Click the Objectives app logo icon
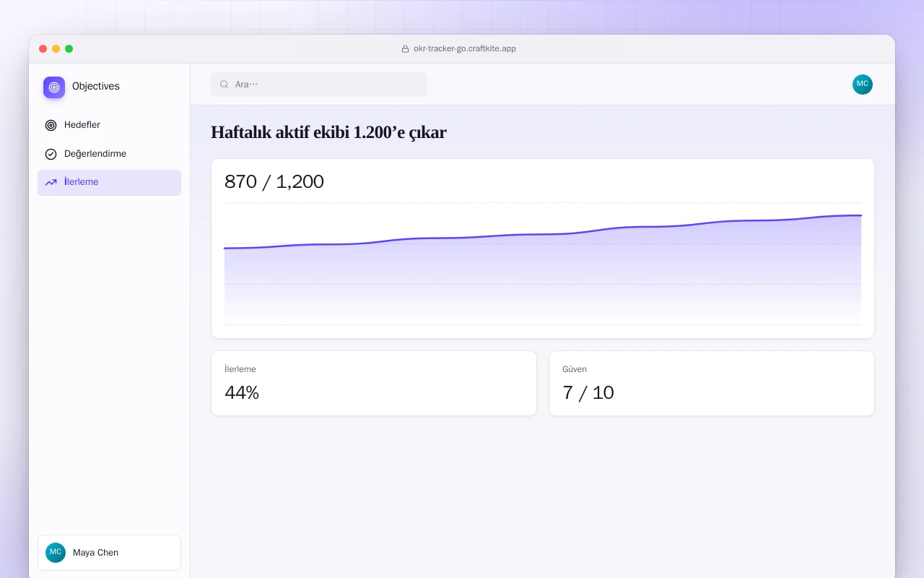Screen dimensions: 924x578 pos(54,87)
